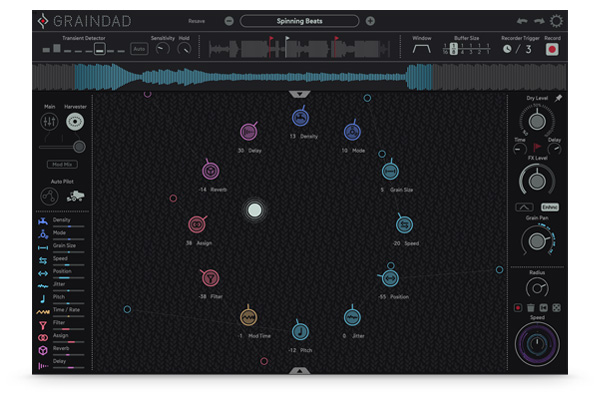Click the Mod Mix button

tap(62, 164)
